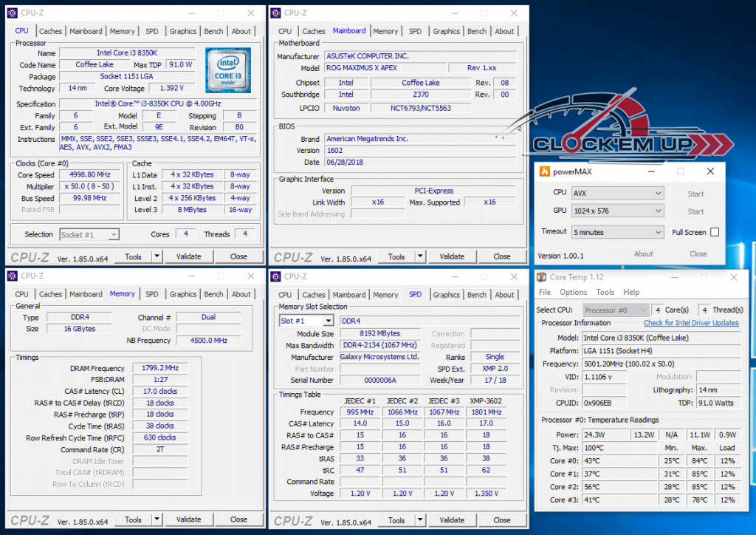This screenshot has width=756, height=535.
Task: Switch to Caches tab in CPU window
Action: coord(51,31)
